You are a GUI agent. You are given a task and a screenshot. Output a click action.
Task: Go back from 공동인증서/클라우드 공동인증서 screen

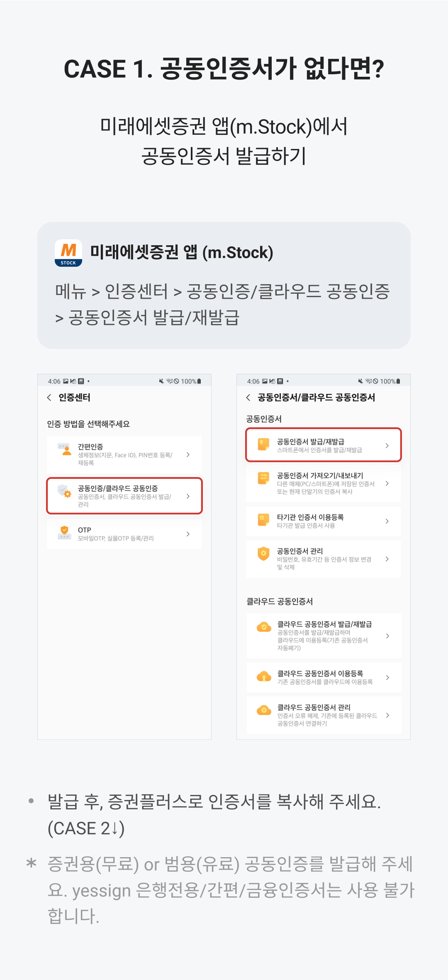[248, 397]
